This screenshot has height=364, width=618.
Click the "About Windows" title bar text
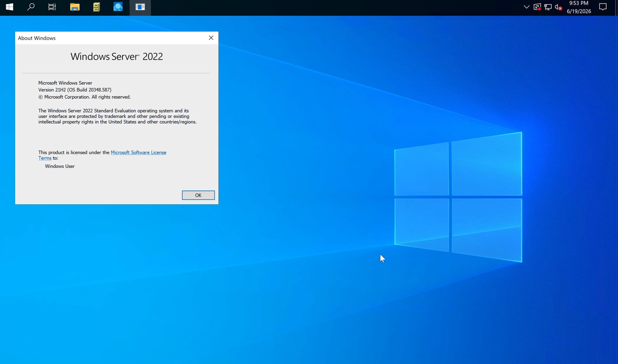tap(37, 38)
